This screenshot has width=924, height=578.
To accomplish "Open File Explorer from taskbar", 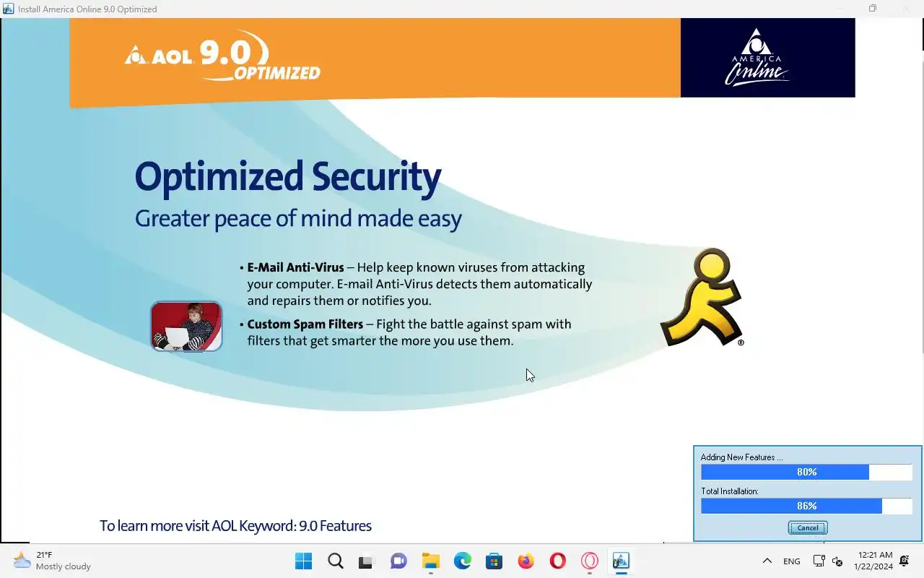I will [x=431, y=561].
